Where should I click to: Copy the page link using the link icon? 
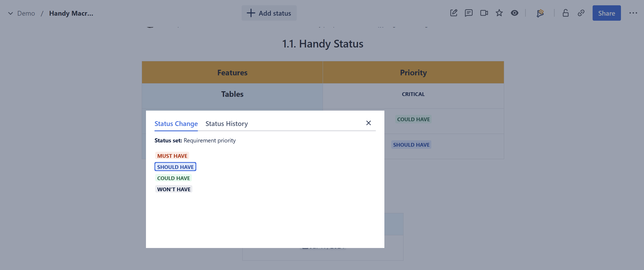click(581, 13)
